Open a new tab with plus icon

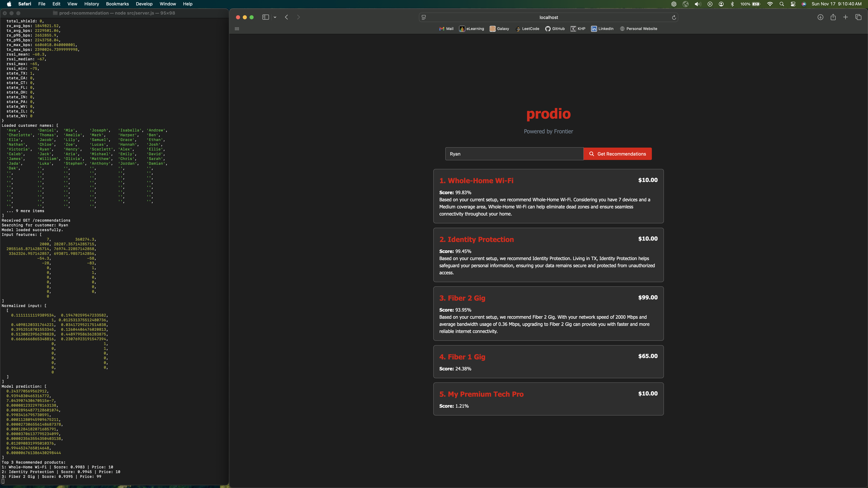[x=845, y=17]
